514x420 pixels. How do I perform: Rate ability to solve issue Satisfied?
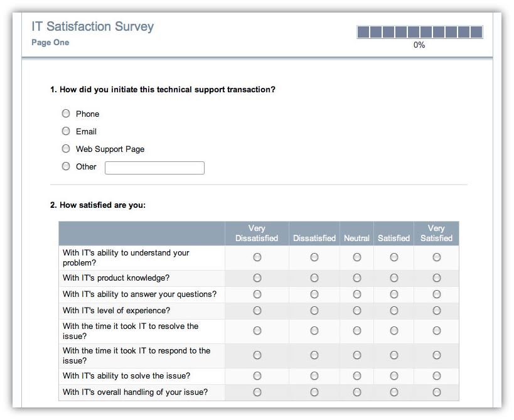point(394,376)
